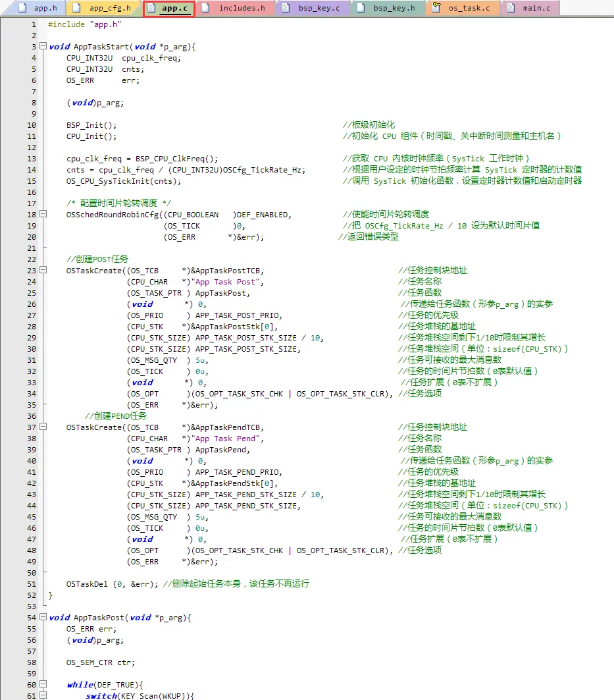
Task: Switch to the includes.h tab
Action: [242, 8]
